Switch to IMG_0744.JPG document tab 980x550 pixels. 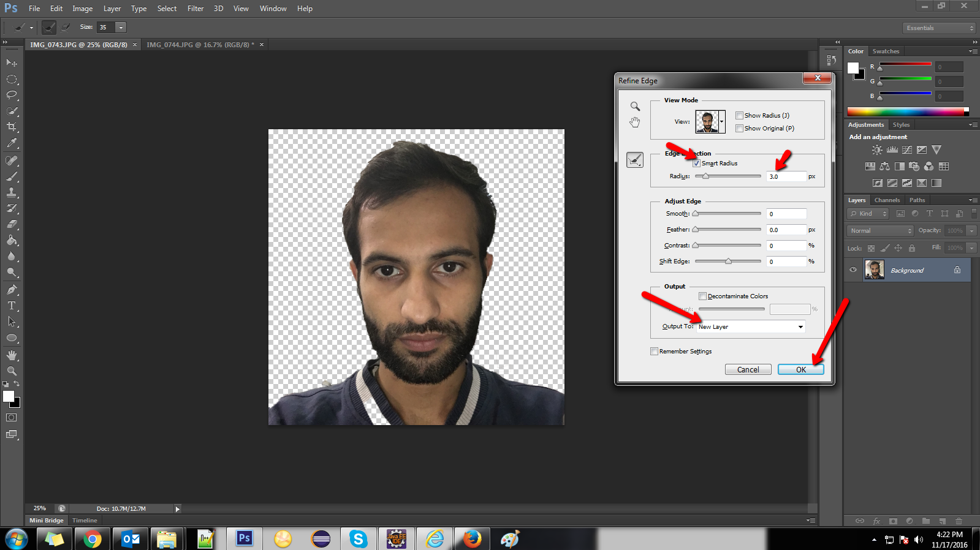click(200, 45)
